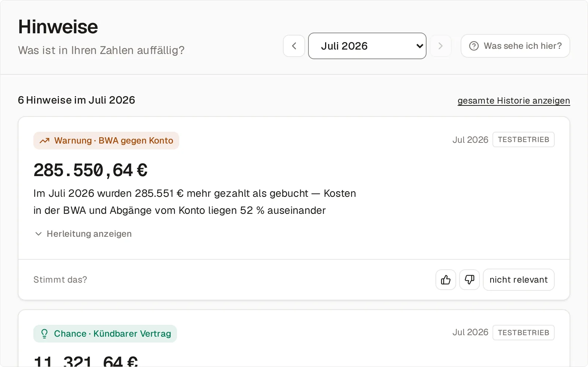588x367 pixels.
Task: Click the chevron beside 'Herleitung anzeigen'
Action: point(39,234)
